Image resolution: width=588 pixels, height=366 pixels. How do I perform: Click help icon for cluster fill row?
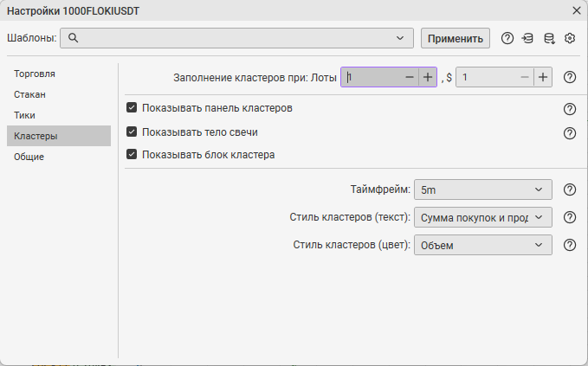coord(570,77)
